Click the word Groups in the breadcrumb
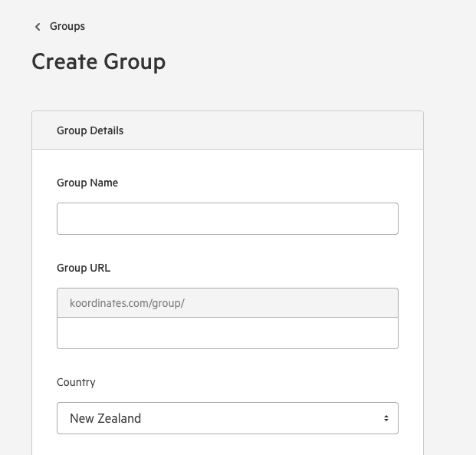This screenshot has height=455, width=476. pyautogui.click(x=67, y=26)
